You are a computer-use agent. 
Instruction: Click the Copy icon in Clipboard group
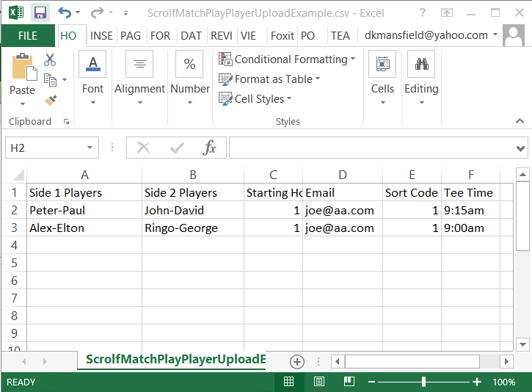tap(50, 79)
